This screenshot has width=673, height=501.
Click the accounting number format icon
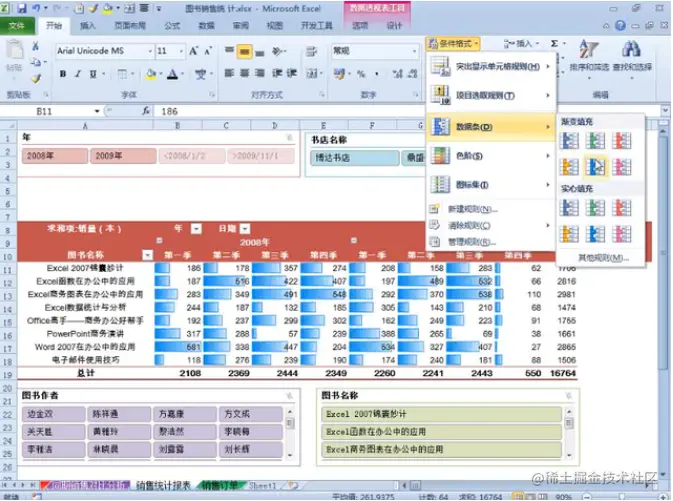[340, 74]
